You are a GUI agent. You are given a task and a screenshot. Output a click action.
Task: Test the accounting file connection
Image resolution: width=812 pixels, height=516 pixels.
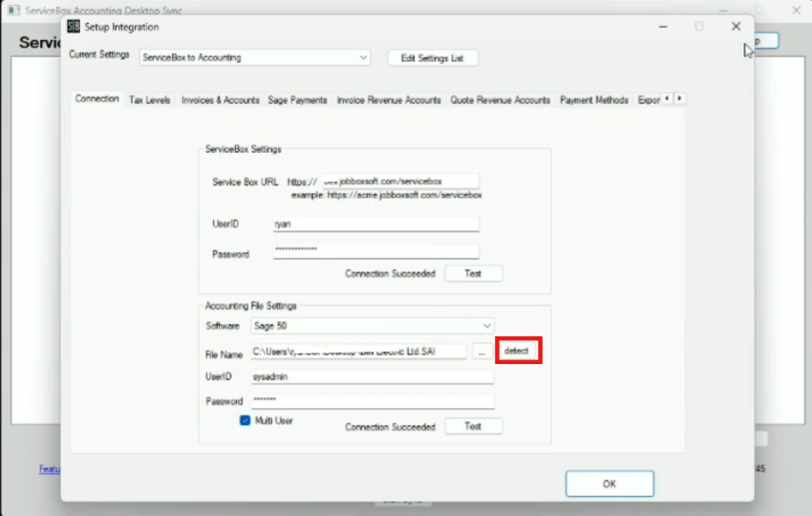(x=473, y=426)
